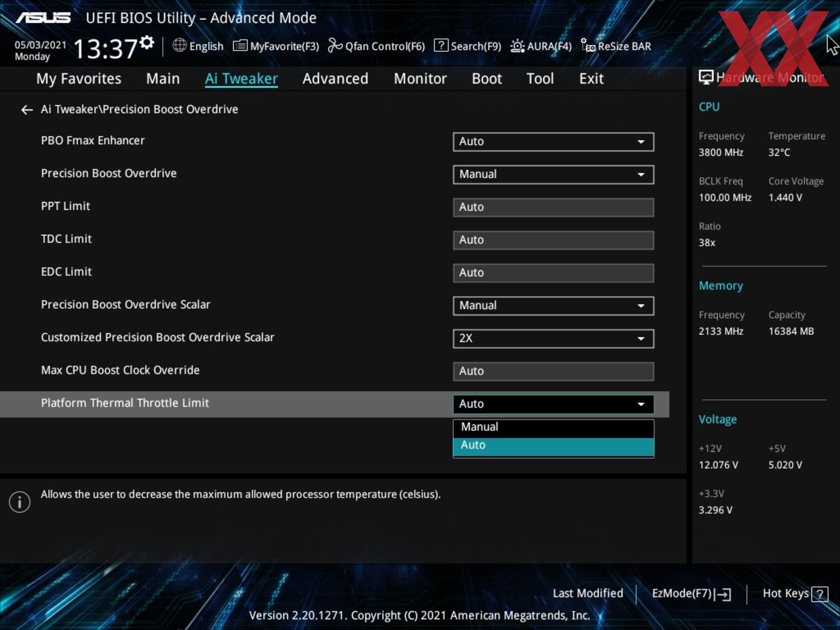The width and height of the screenshot is (840, 630).
Task: Click the EDC Limit label
Action: 66,271
